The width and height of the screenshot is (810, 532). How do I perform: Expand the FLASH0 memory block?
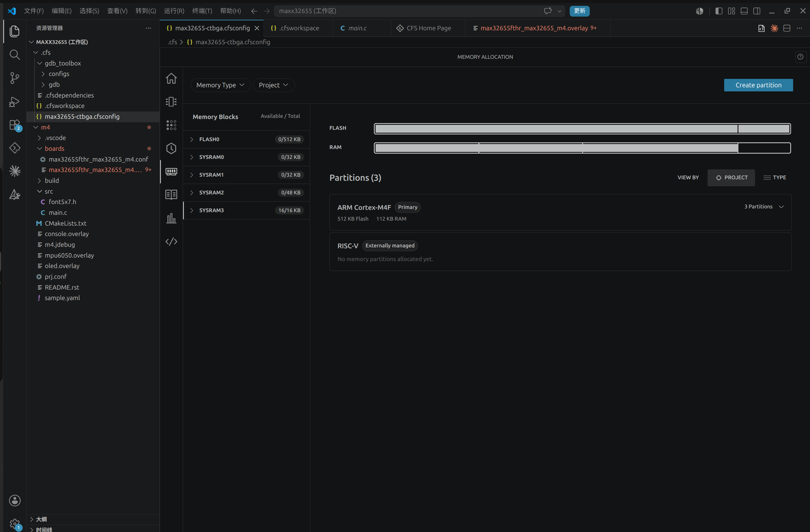tap(246, 139)
